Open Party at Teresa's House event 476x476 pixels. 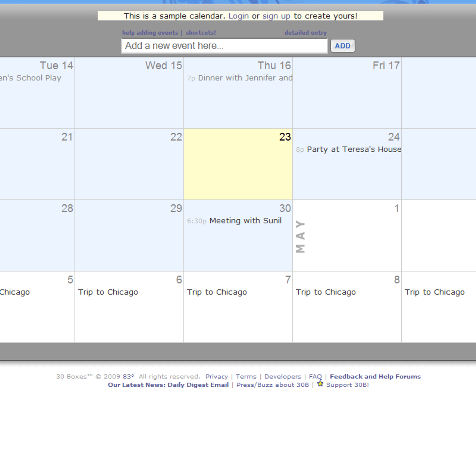click(349, 149)
